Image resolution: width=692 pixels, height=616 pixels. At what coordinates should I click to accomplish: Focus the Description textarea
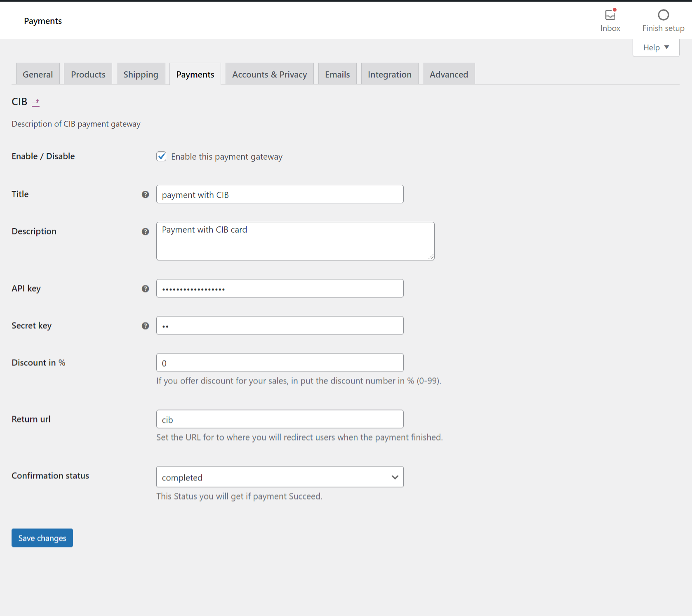pyautogui.click(x=295, y=241)
